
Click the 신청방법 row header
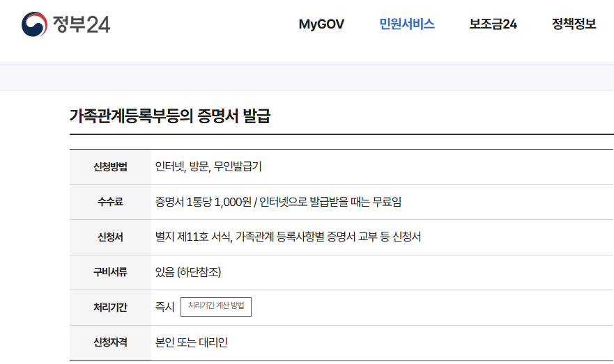tap(110, 167)
